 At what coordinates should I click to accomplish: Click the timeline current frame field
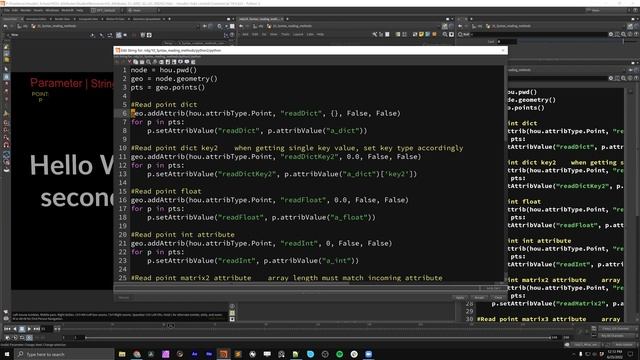point(46,329)
